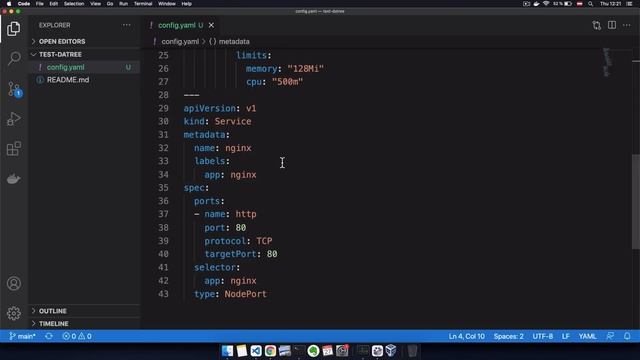Open the Manage gear menu
The width and height of the screenshot is (640, 360).
pos(13,313)
